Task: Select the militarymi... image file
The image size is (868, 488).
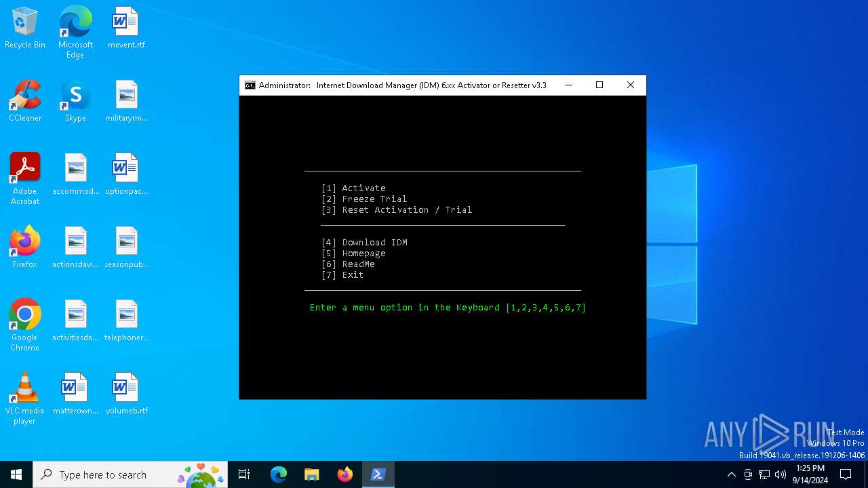Action: (x=126, y=102)
